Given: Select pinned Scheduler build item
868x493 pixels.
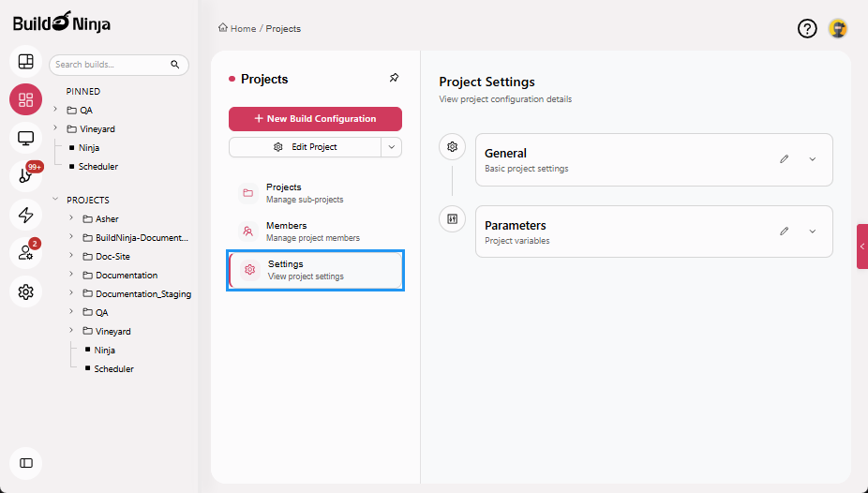Looking at the screenshot, I should point(98,167).
